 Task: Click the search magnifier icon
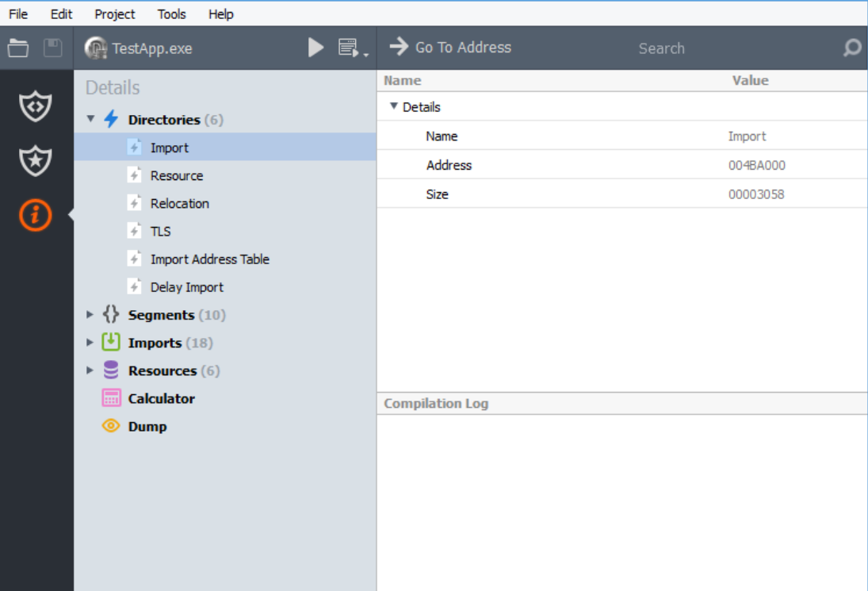(852, 48)
